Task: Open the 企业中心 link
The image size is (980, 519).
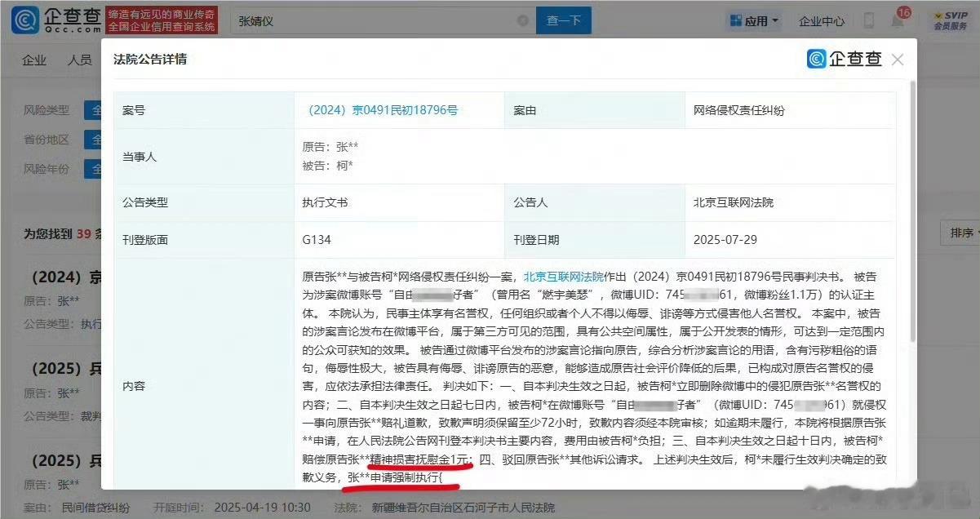Action: click(x=822, y=20)
